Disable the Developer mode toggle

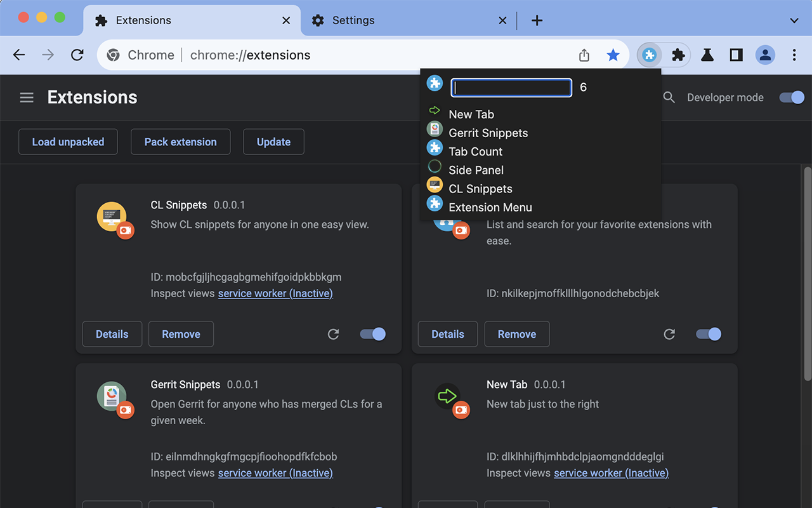coord(791,97)
